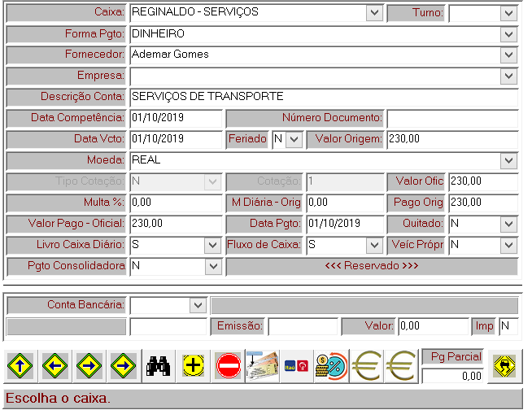The height and width of the screenshot is (410, 532).
Task: Click the 'Tipo Cotação:' label
Action: pyautogui.click(x=90, y=181)
